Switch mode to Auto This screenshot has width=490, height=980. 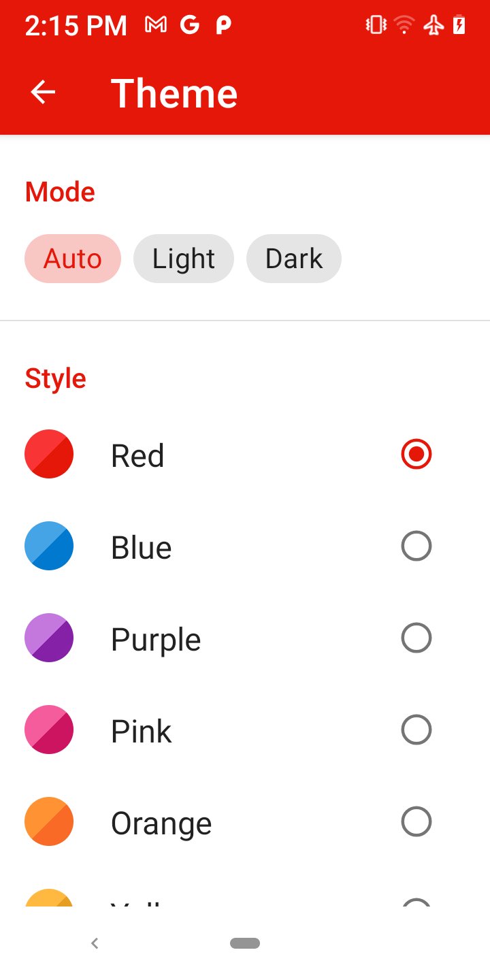tap(73, 259)
